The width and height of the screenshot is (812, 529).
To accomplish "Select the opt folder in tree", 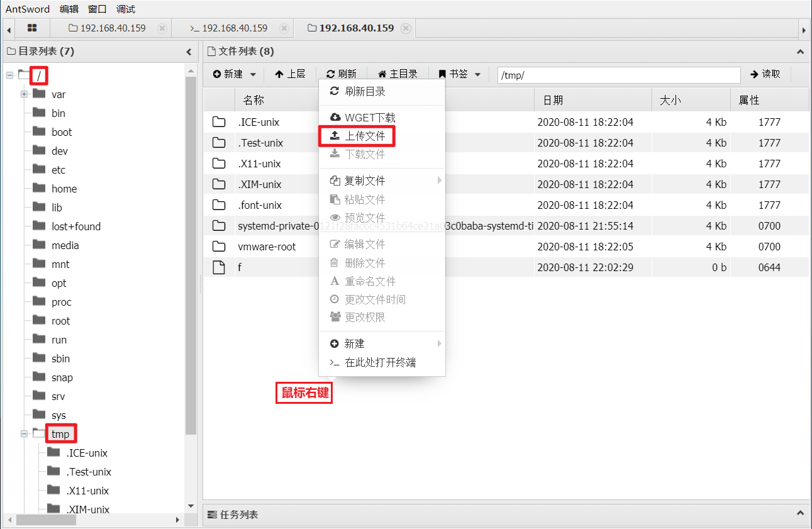I will click(x=59, y=283).
